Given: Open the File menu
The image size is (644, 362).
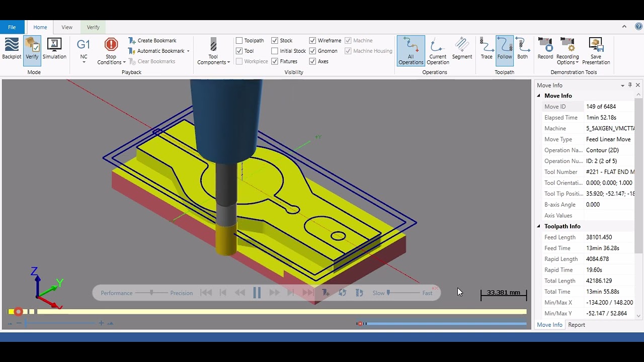Looking at the screenshot, I should tap(12, 27).
